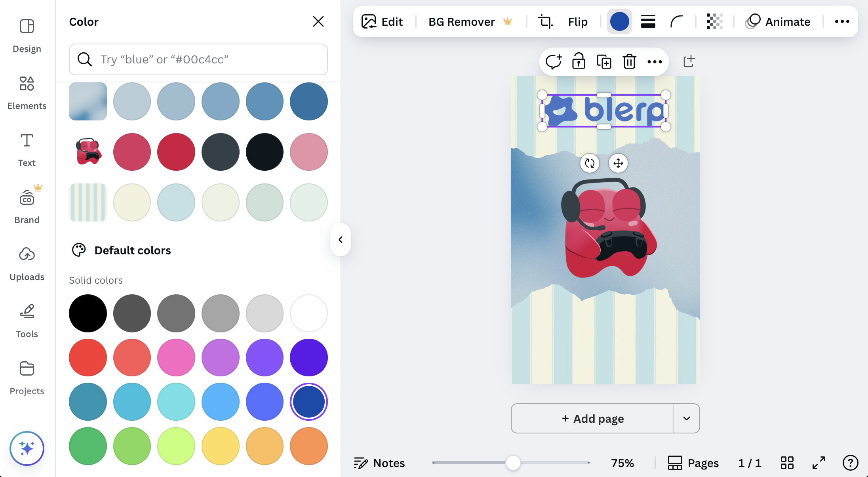Open the Elements sidebar tab
Screen dimensions: 868x477
click(27, 93)
